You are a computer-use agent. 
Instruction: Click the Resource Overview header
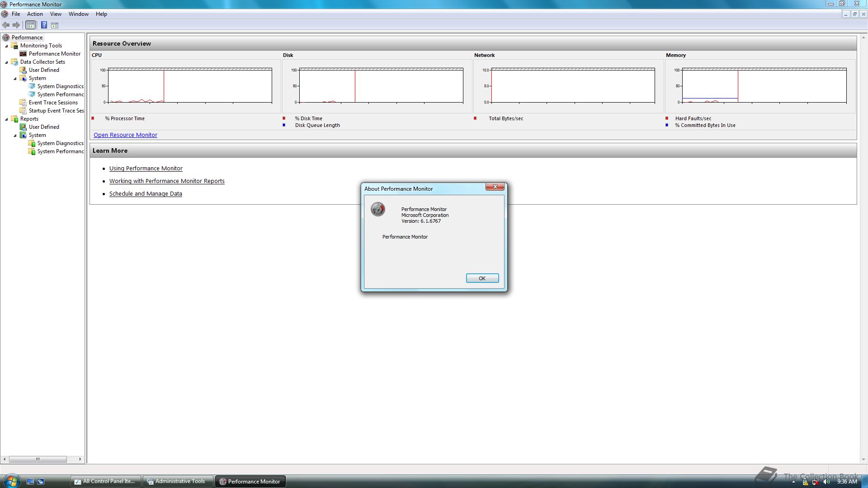click(473, 43)
